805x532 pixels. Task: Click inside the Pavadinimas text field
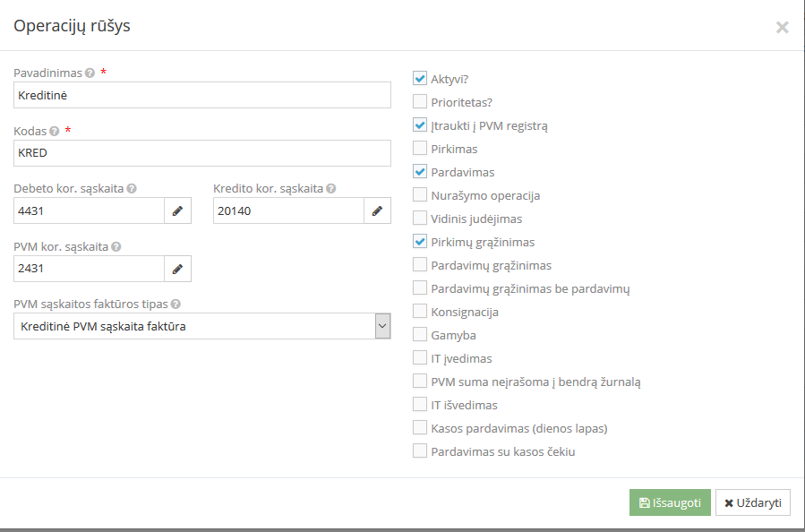(x=201, y=95)
